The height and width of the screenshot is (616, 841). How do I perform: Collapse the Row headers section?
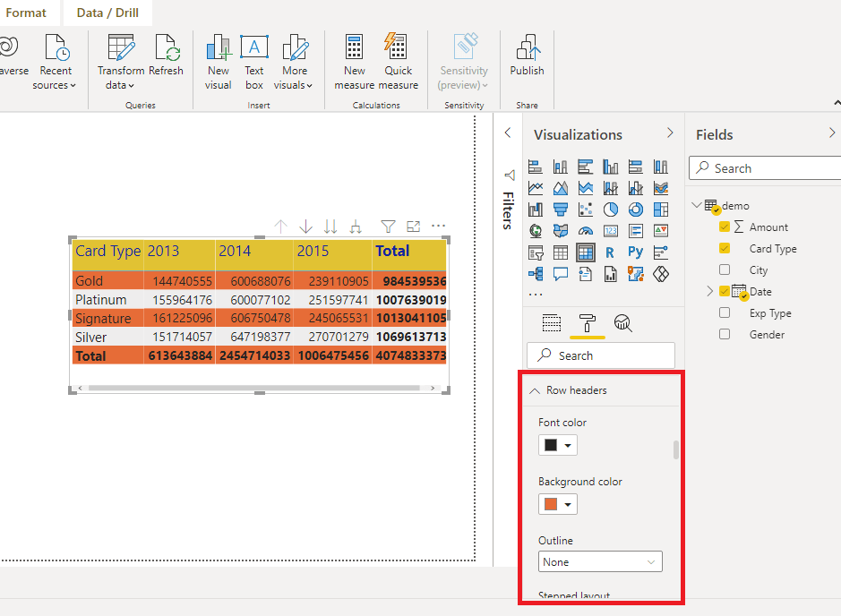[535, 390]
